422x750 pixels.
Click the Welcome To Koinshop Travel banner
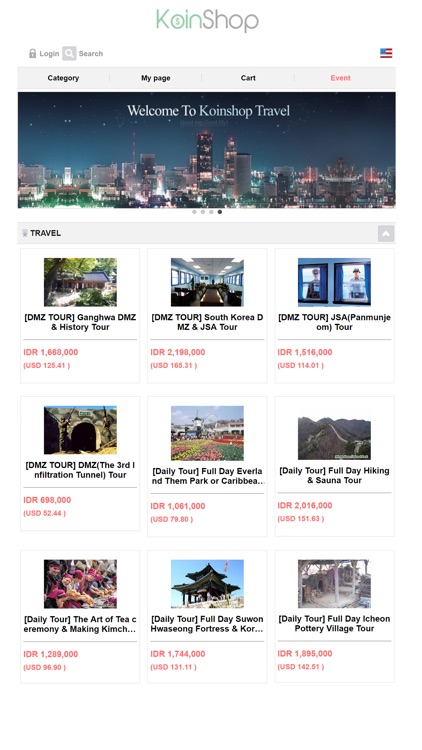pyautogui.click(x=207, y=150)
